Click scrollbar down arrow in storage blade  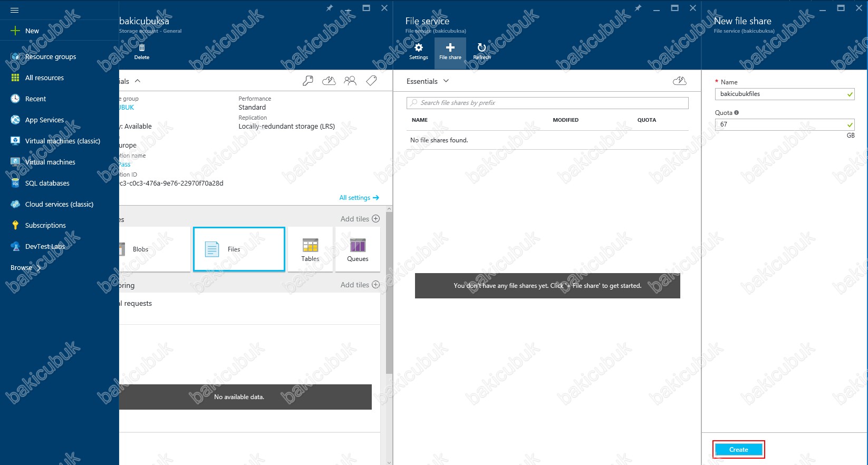coord(389,462)
